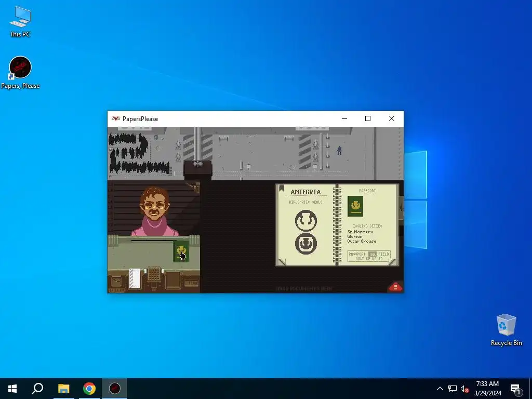The image size is (532, 399).
Task: Click the ANTEGRIA heading in rulebook
Action: coord(305,192)
